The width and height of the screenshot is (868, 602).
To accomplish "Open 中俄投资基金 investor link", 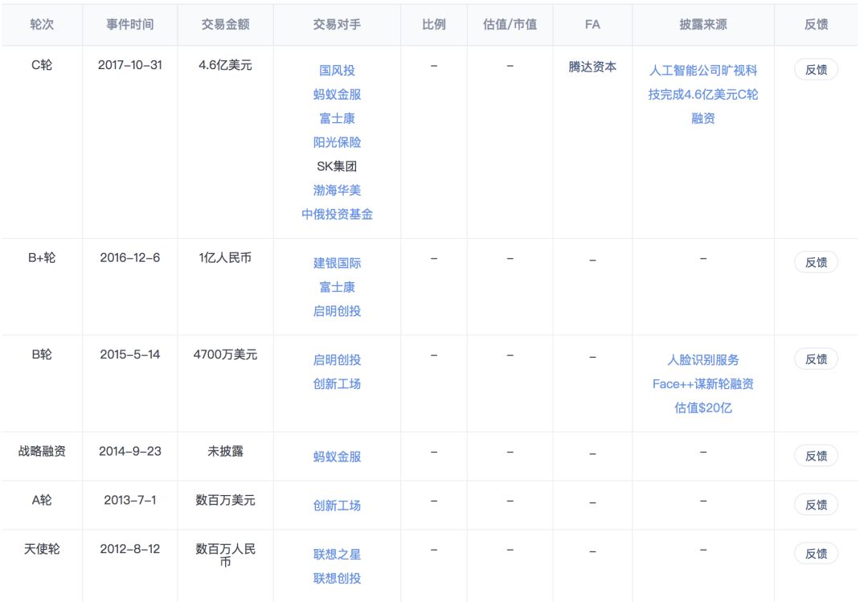I will point(337,215).
